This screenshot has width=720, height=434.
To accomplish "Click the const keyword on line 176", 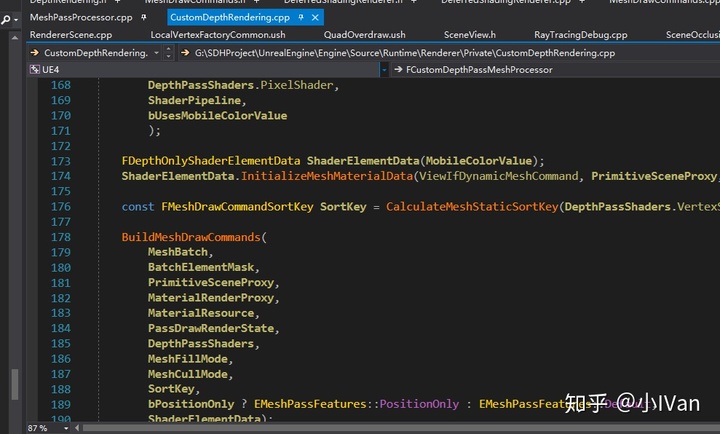I will pos(138,207).
